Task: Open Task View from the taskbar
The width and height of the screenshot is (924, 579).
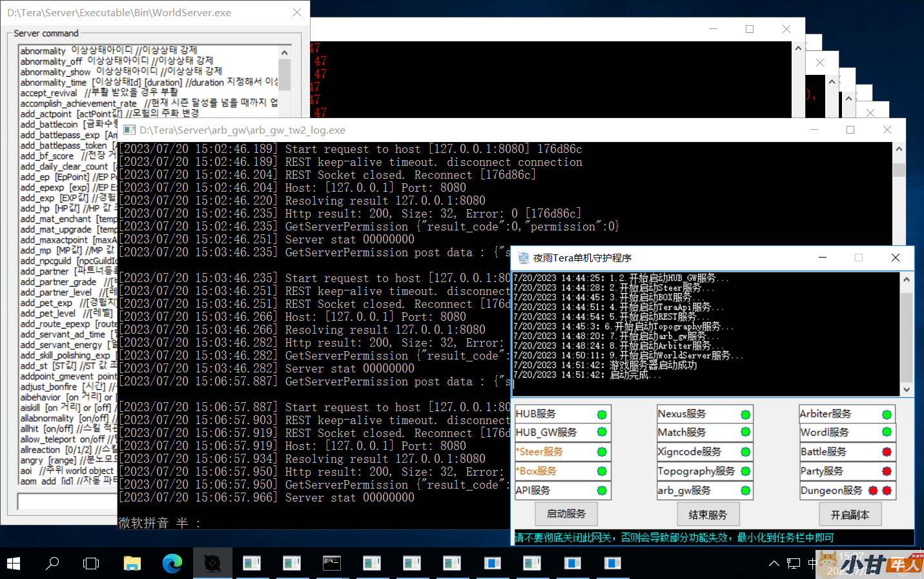Action: pyautogui.click(x=91, y=564)
